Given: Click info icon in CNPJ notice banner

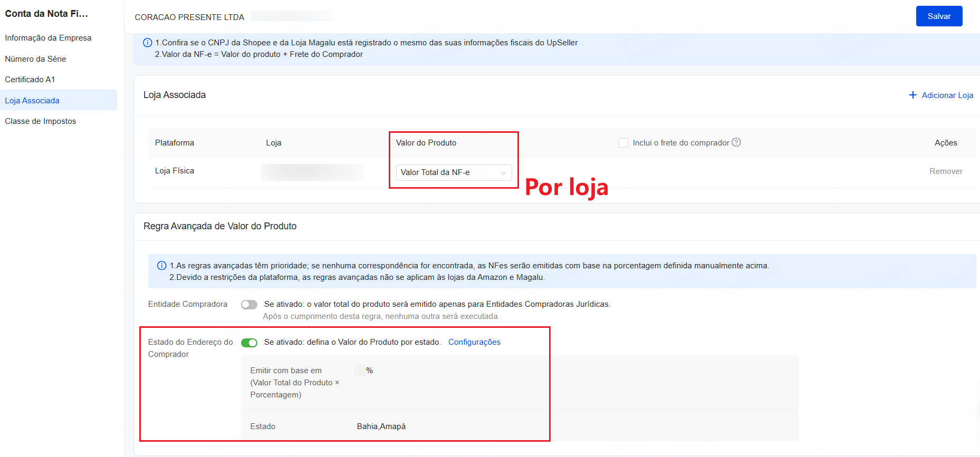Looking at the screenshot, I should tap(148, 43).
